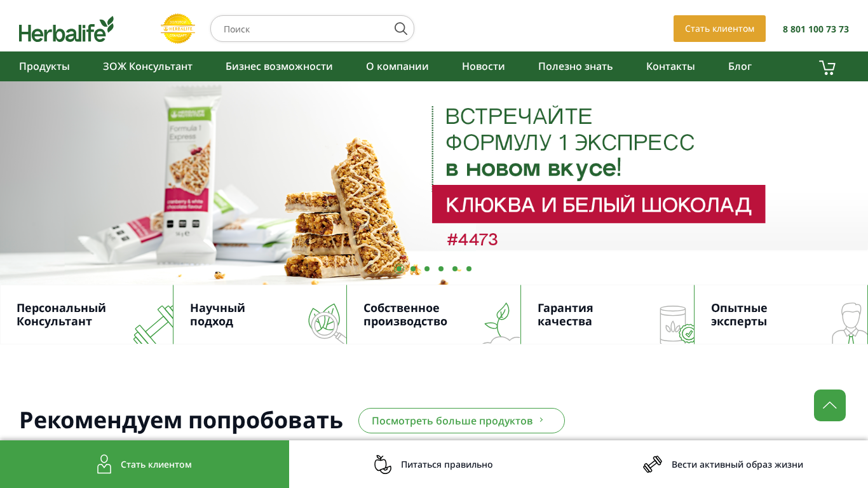The width and height of the screenshot is (868, 488).
Task: Select the first carousel slide dot
Action: (x=399, y=269)
